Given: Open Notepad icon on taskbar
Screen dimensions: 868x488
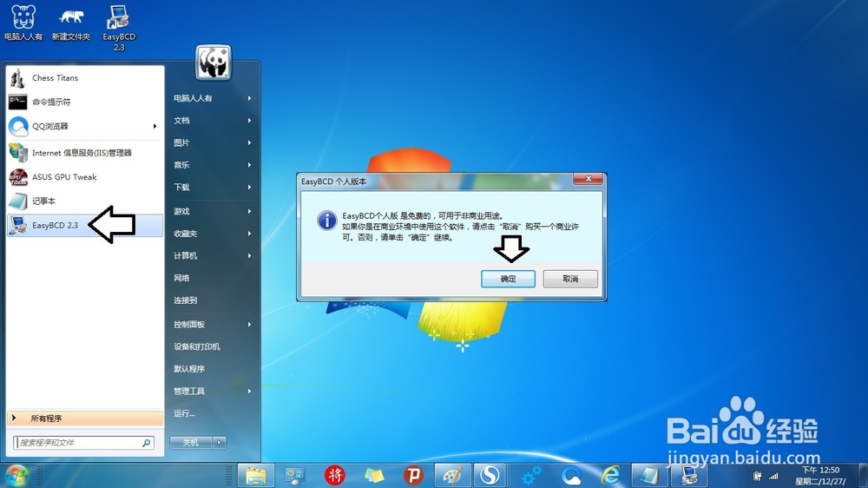Looking at the screenshot, I should pos(648,475).
